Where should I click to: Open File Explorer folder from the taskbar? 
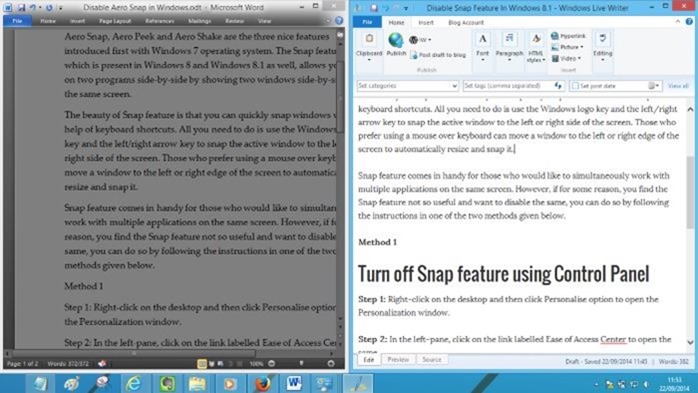(197, 383)
